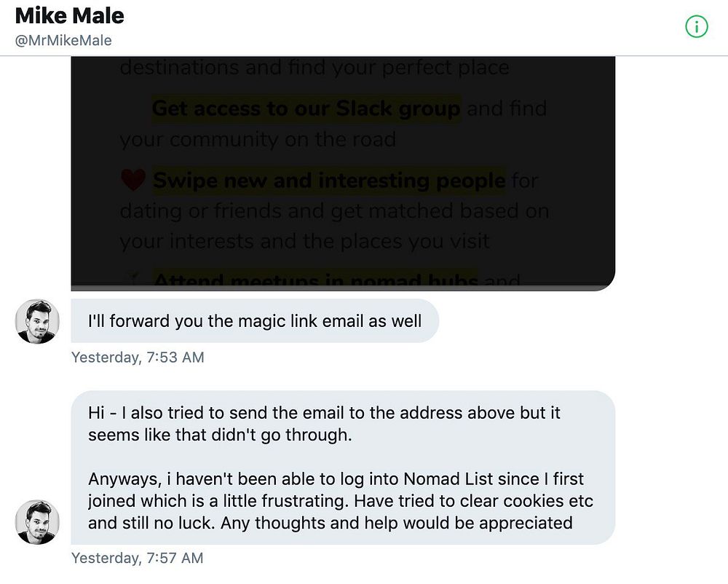The height and width of the screenshot is (584, 728).
Task: Click highlighted 'Get access to our Slack group'
Action: [306, 108]
